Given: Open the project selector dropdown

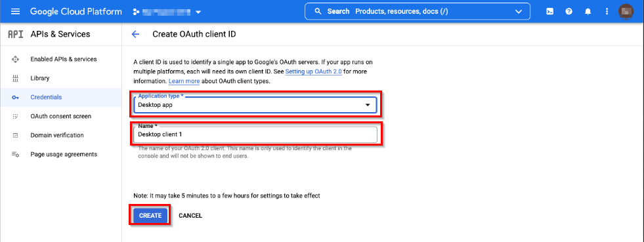Looking at the screenshot, I should (x=167, y=12).
